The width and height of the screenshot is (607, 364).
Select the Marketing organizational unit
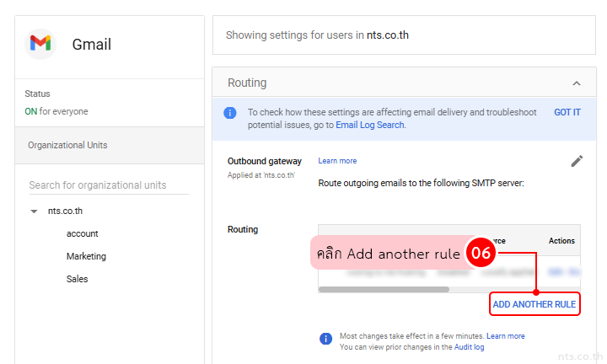pos(86,256)
